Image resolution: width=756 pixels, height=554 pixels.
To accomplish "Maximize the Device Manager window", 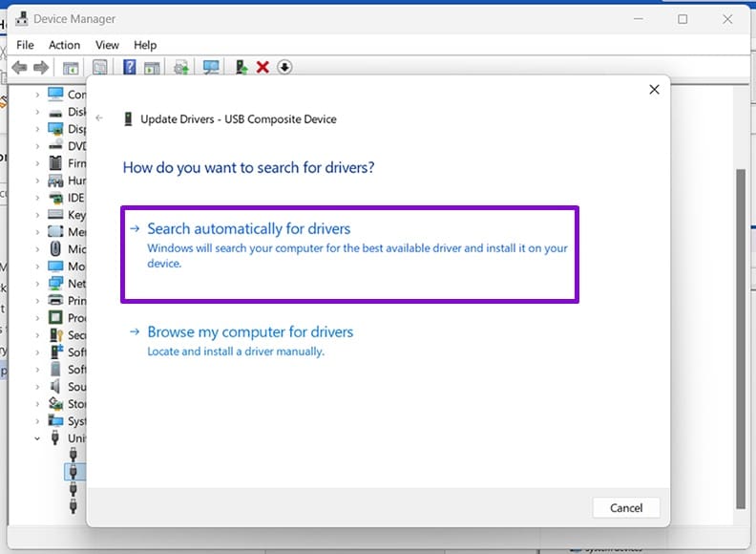I will [682, 19].
